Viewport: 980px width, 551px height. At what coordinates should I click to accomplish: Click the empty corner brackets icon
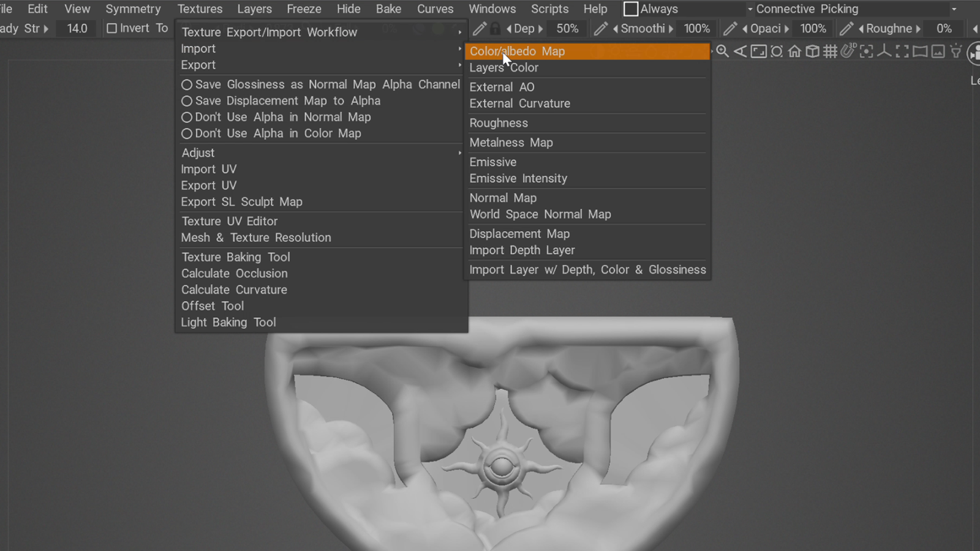click(x=902, y=51)
